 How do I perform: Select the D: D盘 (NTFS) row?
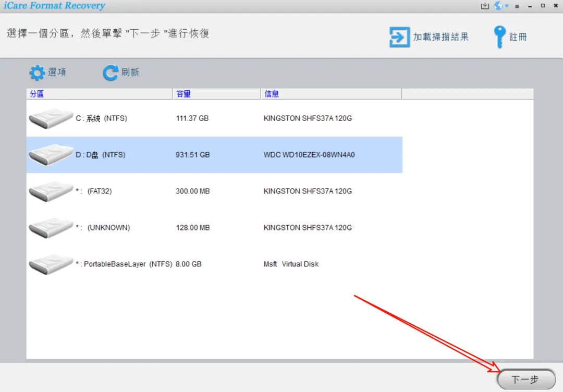tap(214, 155)
